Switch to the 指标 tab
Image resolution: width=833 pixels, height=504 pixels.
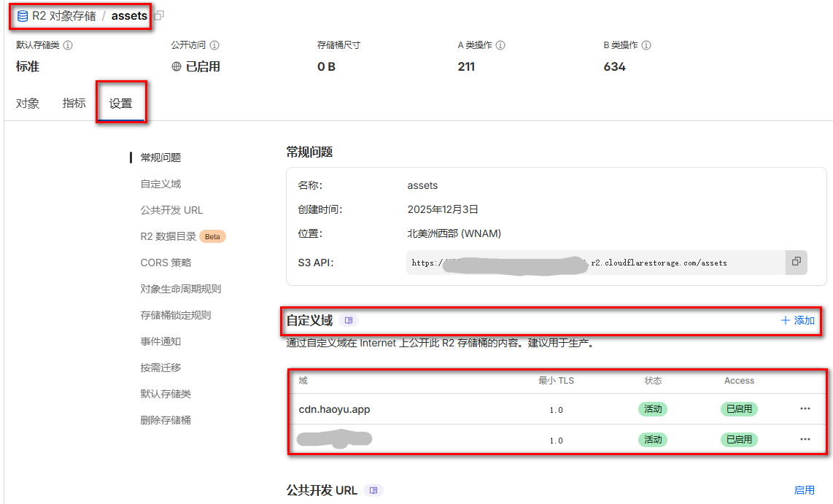(x=73, y=103)
